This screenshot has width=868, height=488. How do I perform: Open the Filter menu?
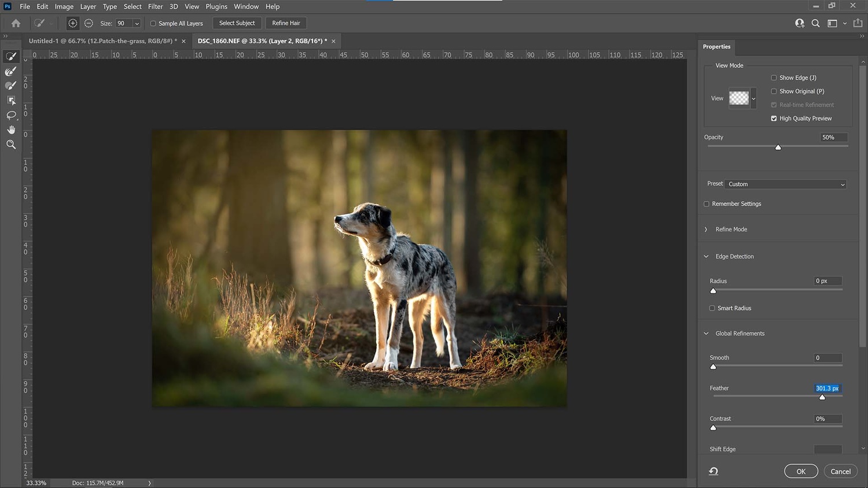[156, 6]
